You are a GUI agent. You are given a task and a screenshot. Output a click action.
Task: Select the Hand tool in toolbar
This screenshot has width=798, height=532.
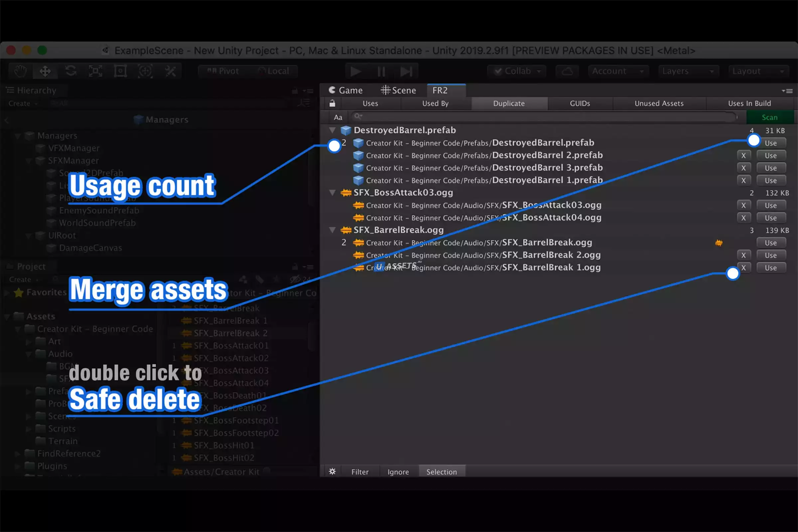point(20,71)
